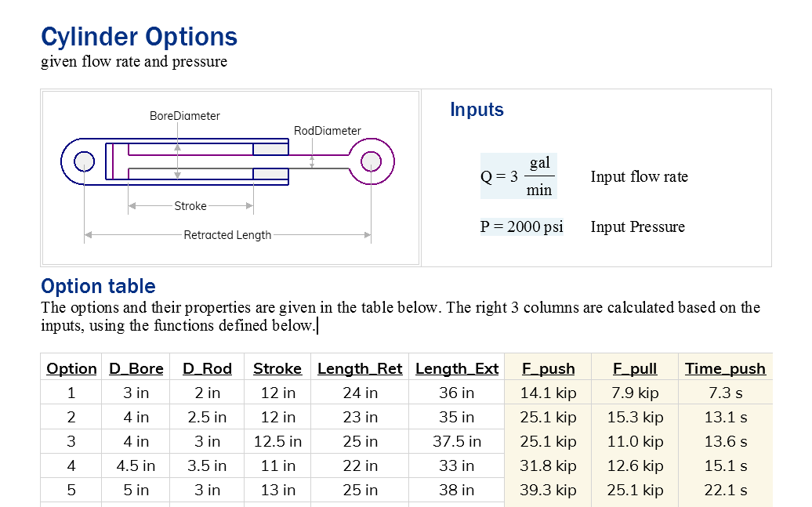Click the Length_Ret column header

360,368
